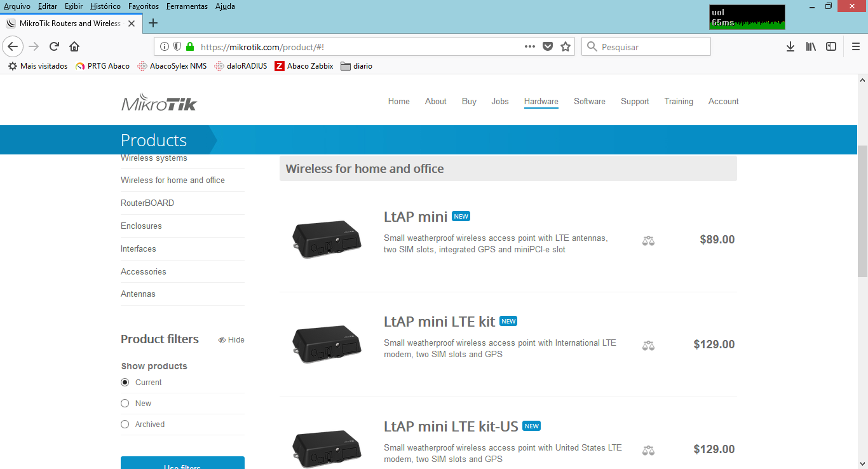This screenshot has width=868, height=469.
Task: Compare the LtAP mini LTE kit-US
Action: pos(648,451)
